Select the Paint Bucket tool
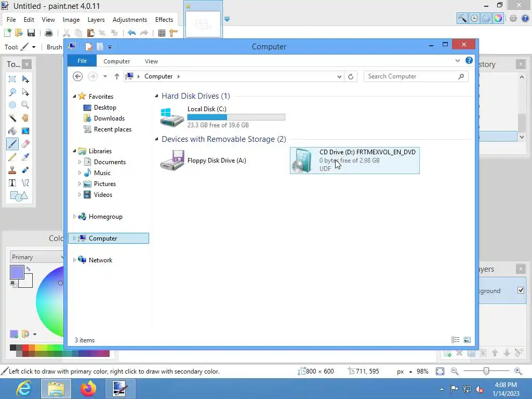 pyautogui.click(x=12, y=131)
